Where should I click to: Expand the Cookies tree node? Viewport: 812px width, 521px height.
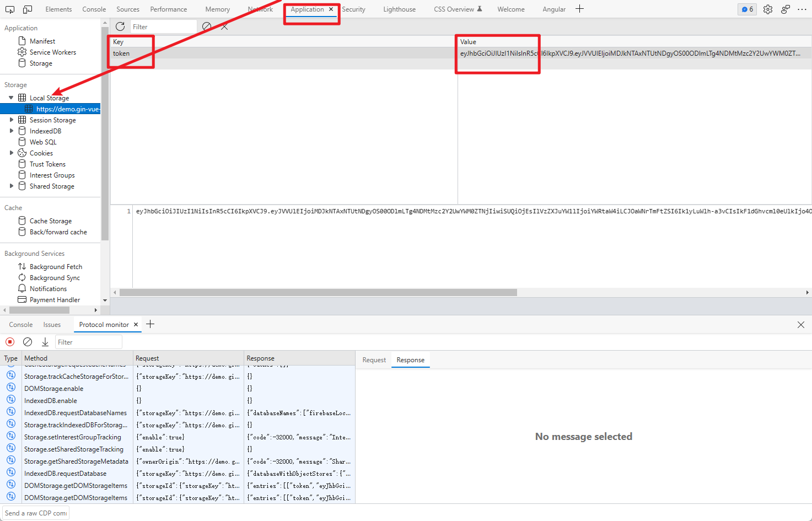tap(11, 153)
